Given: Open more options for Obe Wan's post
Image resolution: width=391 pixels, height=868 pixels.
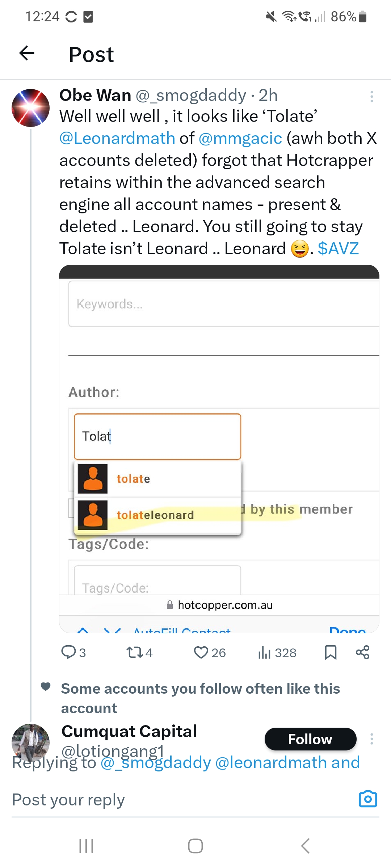Looking at the screenshot, I should (371, 97).
